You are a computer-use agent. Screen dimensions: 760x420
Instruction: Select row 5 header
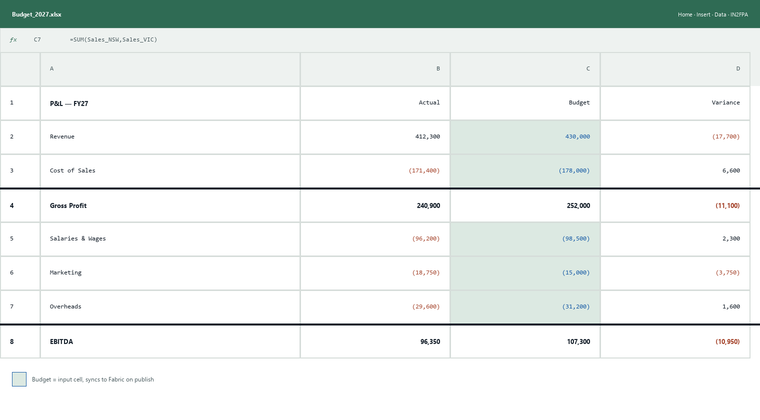pyautogui.click(x=20, y=239)
